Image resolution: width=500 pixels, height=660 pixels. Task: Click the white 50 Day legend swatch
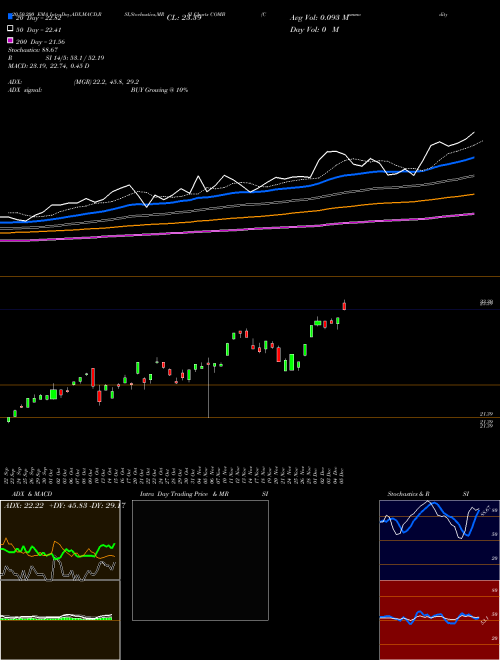[10, 29]
